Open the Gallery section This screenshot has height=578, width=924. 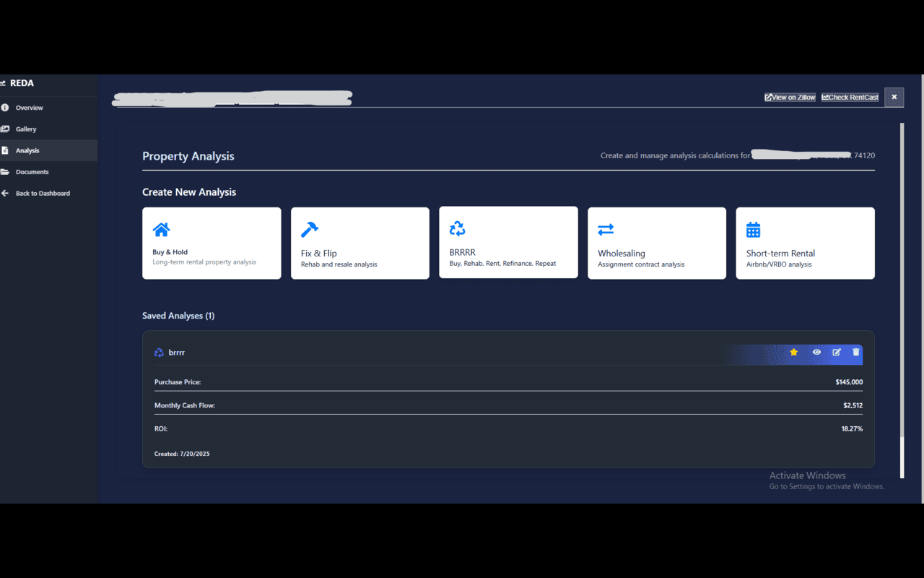pyautogui.click(x=48, y=129)
